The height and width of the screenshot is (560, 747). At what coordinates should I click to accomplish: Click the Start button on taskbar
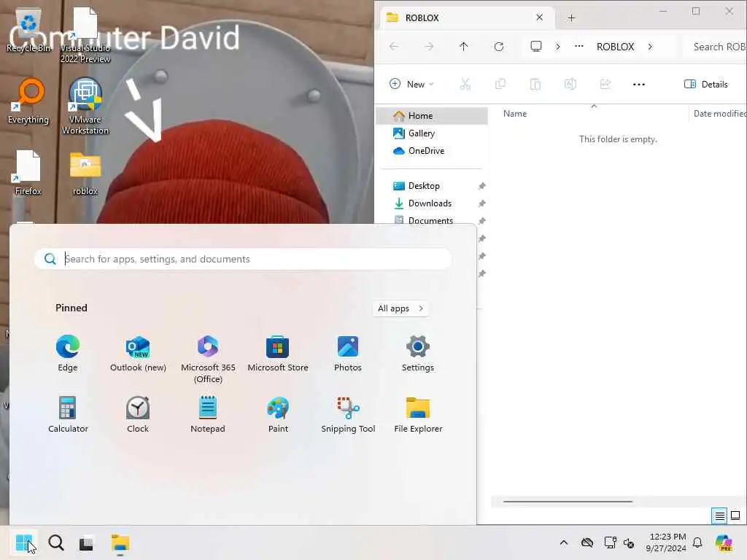pos(23,542)
